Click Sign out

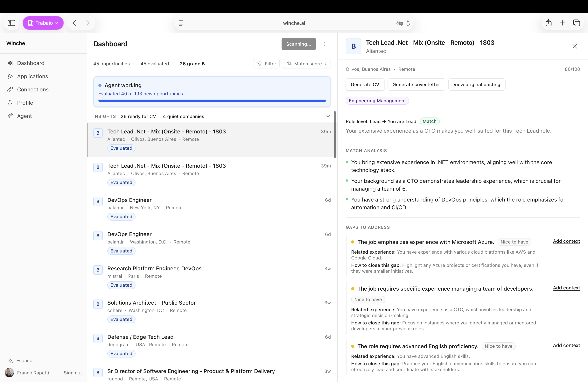73,373
